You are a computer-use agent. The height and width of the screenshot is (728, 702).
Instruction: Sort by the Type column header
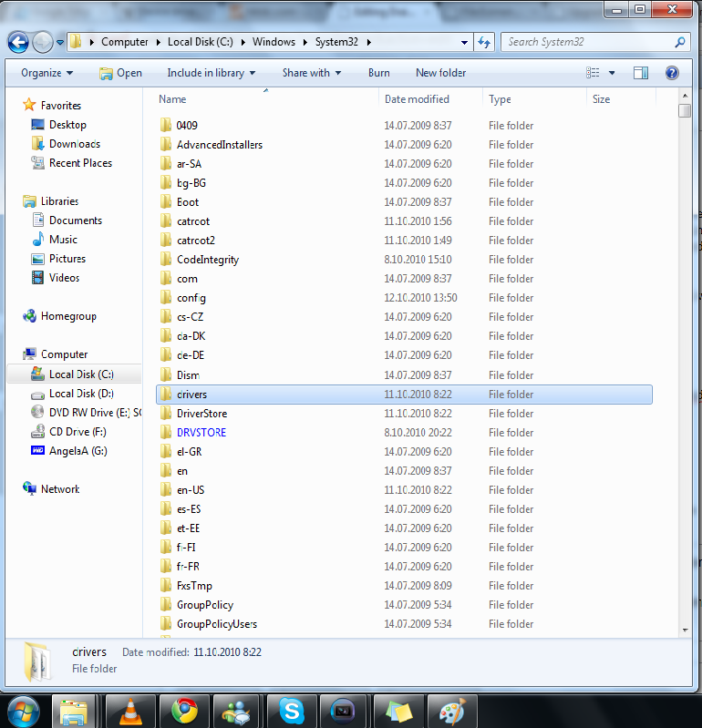(x=500, y=99)
